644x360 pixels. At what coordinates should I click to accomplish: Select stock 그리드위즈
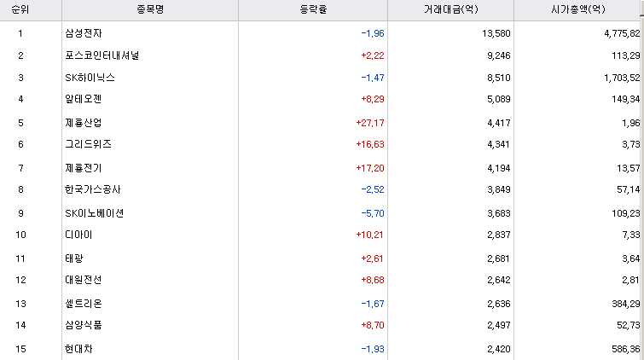point(89,144)
